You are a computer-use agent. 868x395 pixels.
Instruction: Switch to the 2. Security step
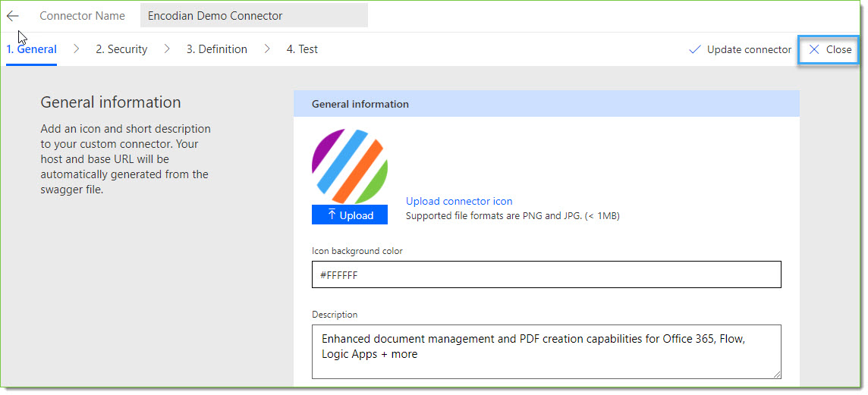[121, 49]
